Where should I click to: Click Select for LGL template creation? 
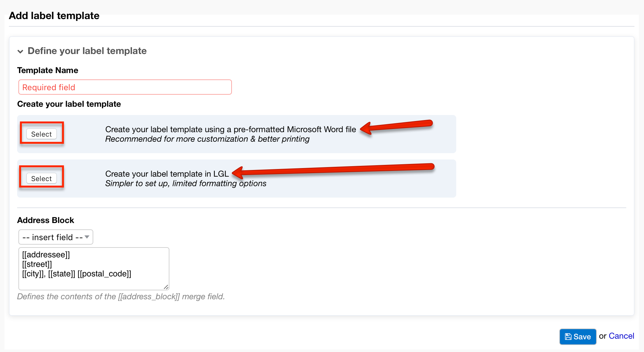pos(42,178)
